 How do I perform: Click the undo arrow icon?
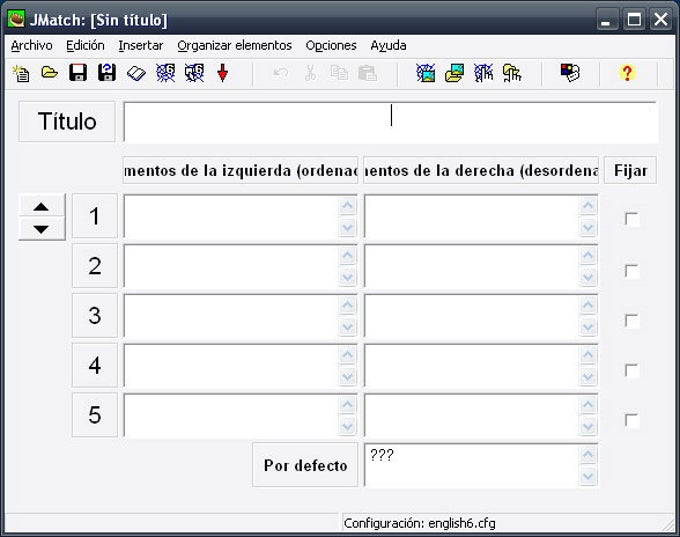coord(281,73)
